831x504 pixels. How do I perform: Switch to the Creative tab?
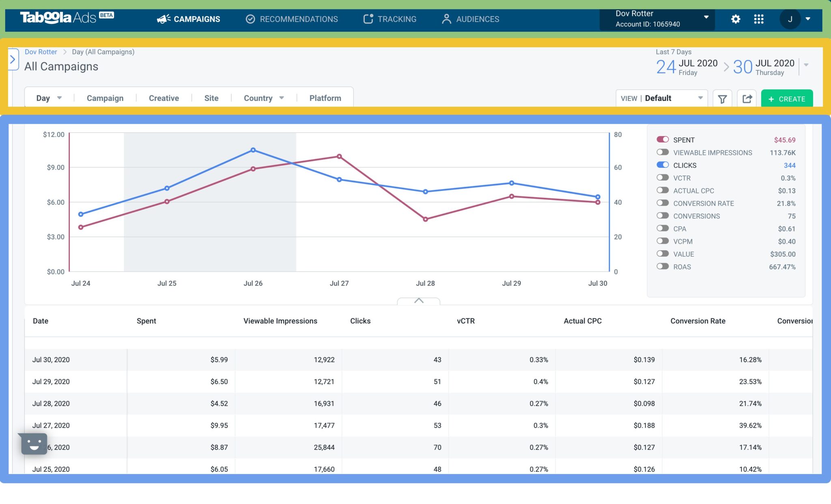pos(164,98)
